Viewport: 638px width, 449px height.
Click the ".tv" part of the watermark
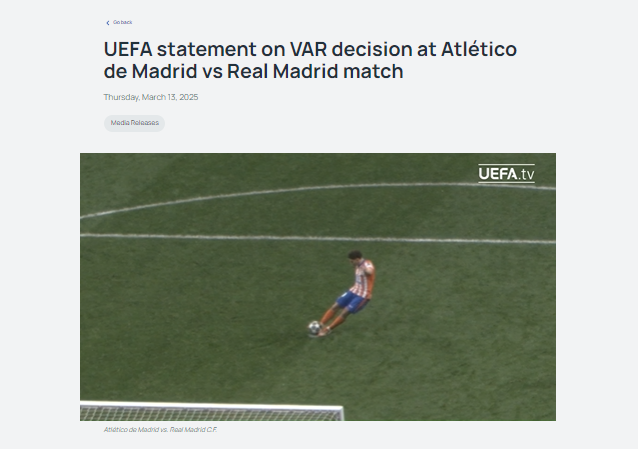click(x=526, y=174)
